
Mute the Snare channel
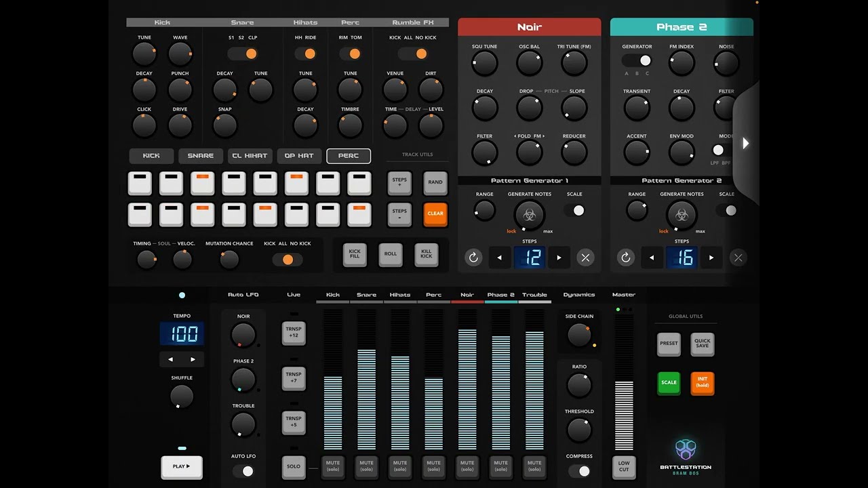367,466
